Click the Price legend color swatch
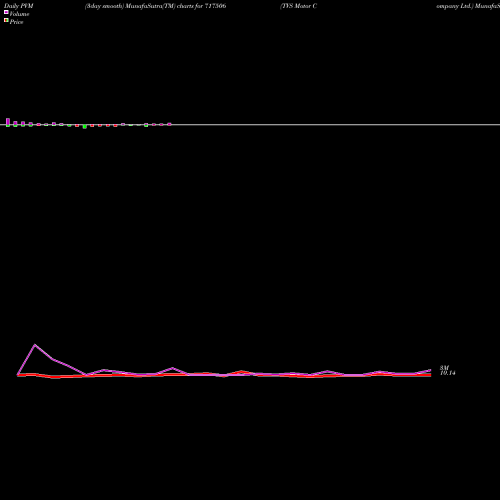This screenshot has height=500, width=500. click(6, 20)
